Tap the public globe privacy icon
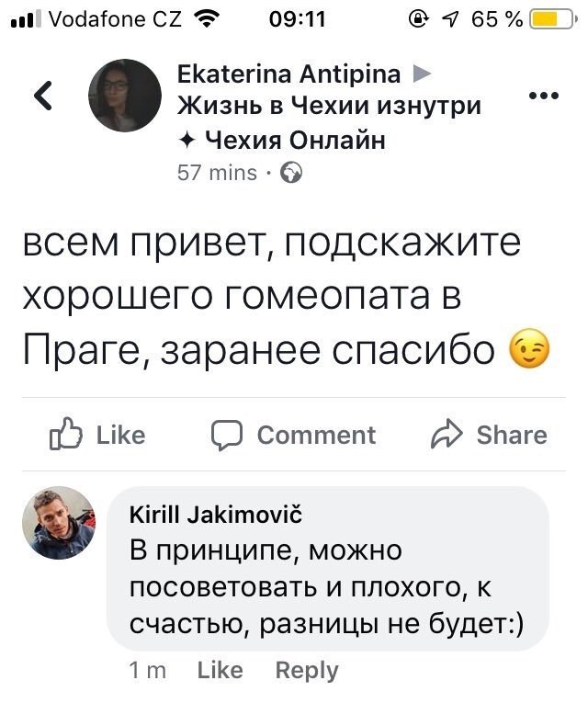This screenshot has width=588, height=703. [290, 172]
